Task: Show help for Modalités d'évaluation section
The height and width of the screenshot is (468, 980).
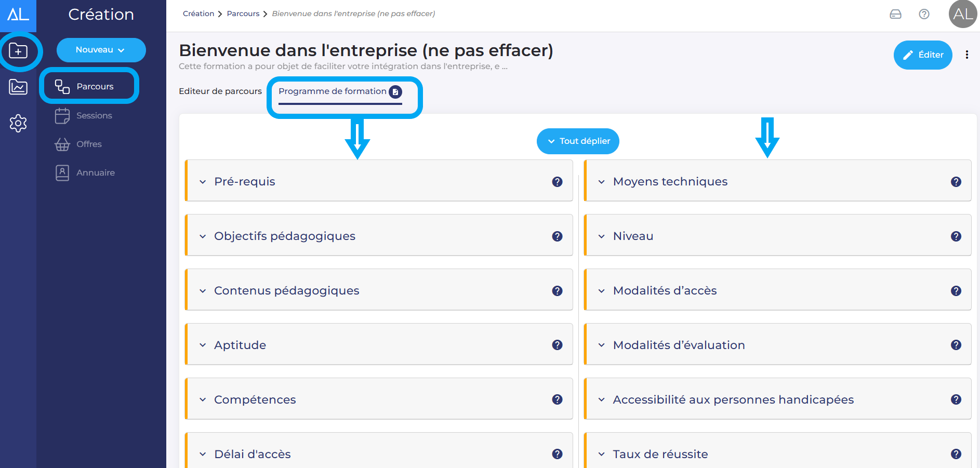Action: coord(956,345)
